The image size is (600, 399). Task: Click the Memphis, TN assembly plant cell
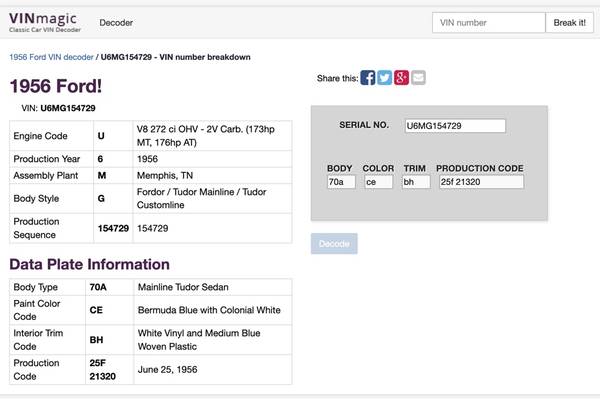pyautogui.click(x=212, y=176)
